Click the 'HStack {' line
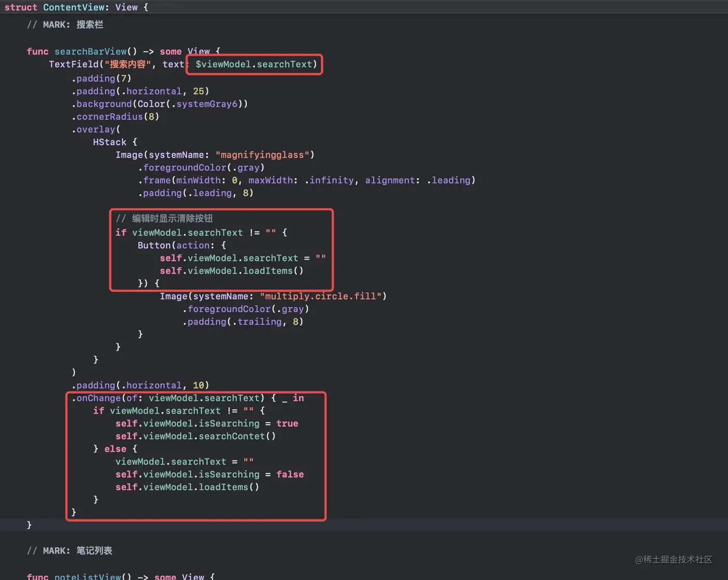The height and width of the screenshot is (580, 728). coord(115,142)
